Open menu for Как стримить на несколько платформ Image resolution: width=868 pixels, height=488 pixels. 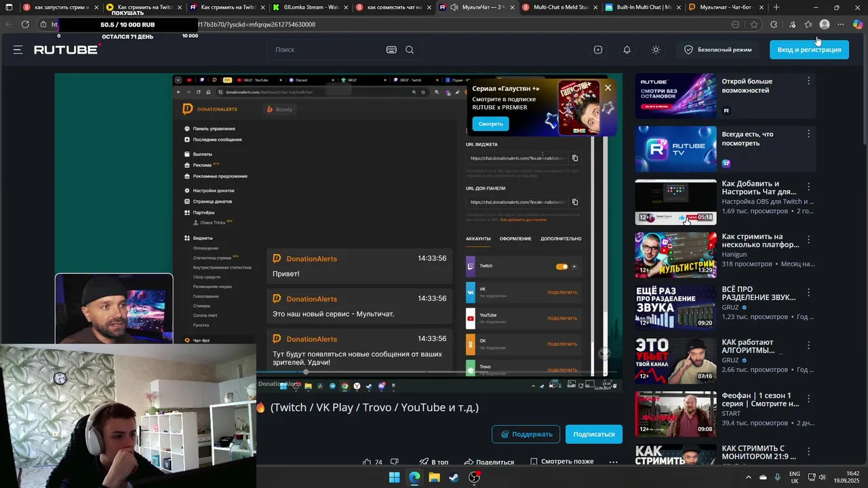[808, 239]
